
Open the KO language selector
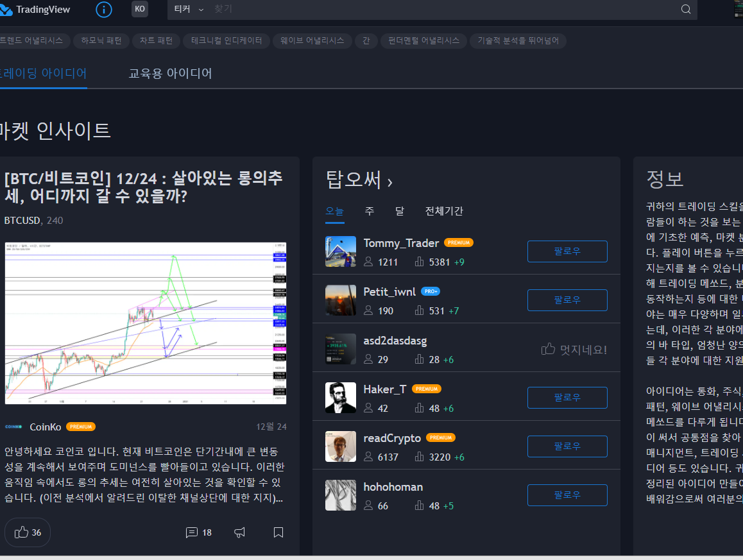click(139, 9)
